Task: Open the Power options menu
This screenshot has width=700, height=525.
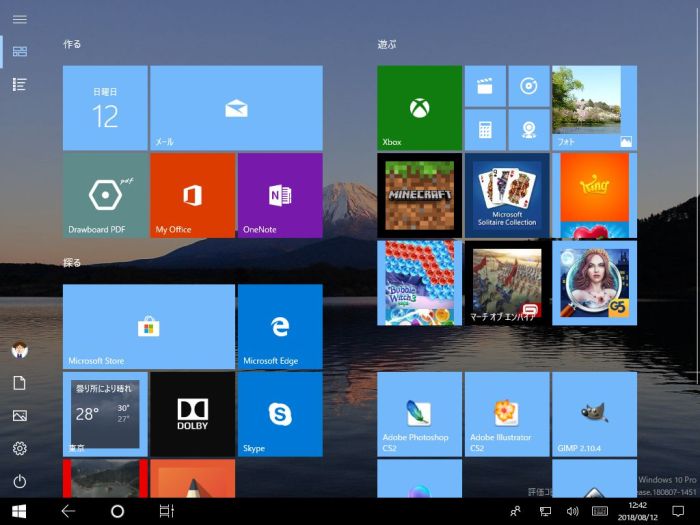Action: click(19, 481)
